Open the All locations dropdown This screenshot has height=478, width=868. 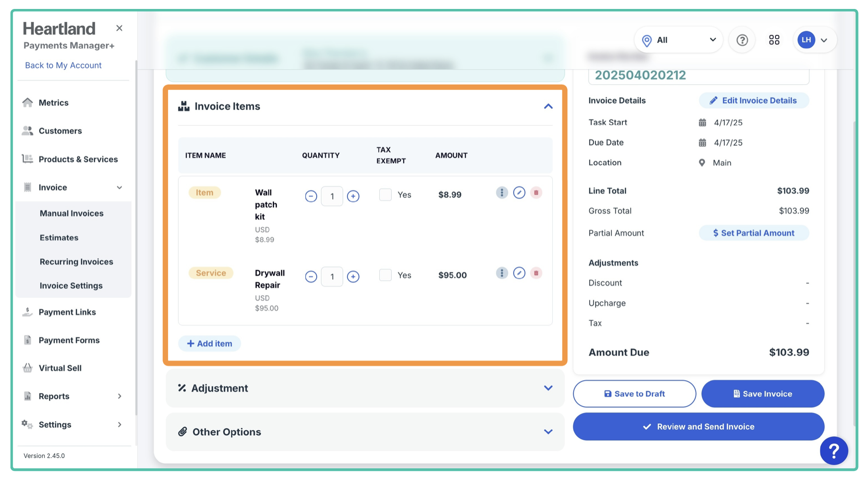point(679,40)
